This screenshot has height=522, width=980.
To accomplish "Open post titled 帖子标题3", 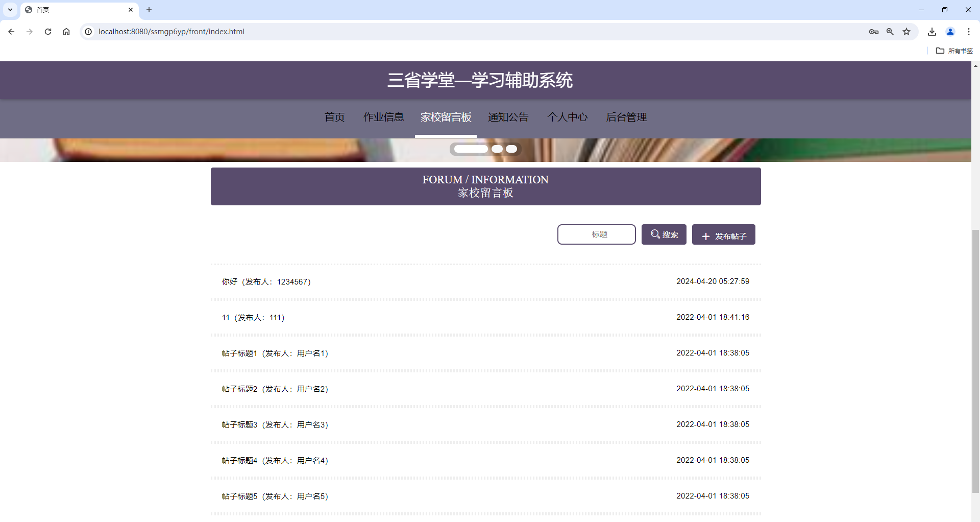I will coord(274,424).
